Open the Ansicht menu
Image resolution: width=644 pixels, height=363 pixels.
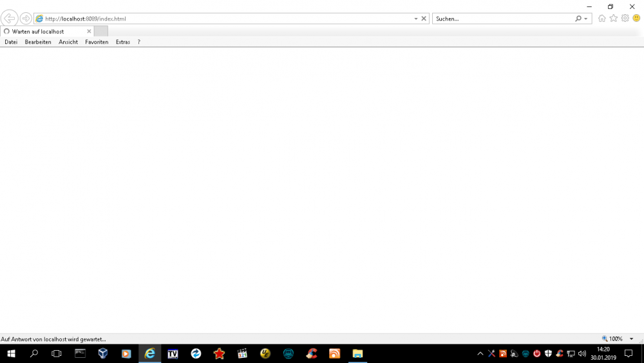pos(68,42)
